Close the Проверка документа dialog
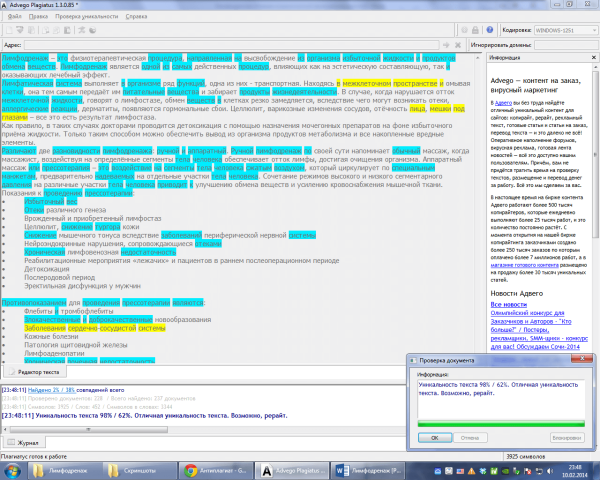600x480 pixels. pos(582,358)
